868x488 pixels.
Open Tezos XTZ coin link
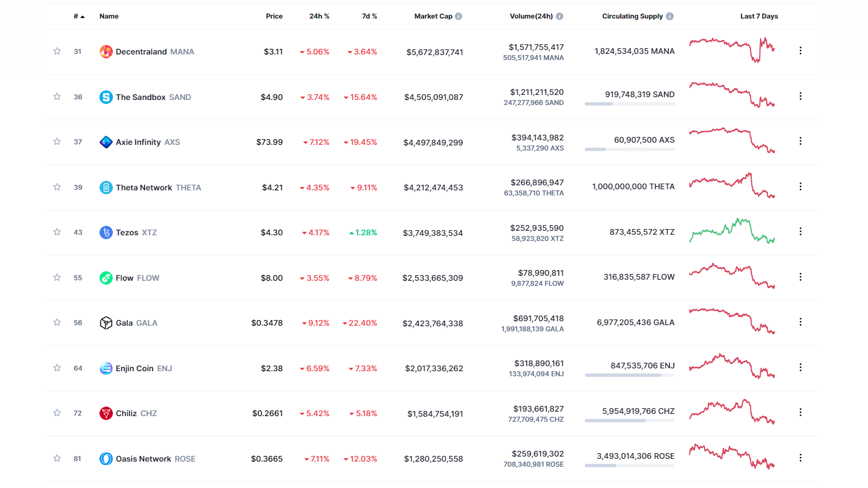[136, 232]
